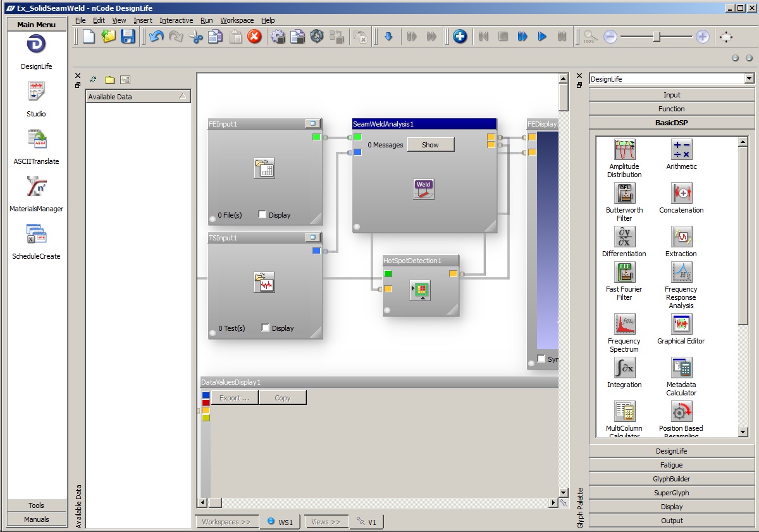Open the Manuals section of Main Menu
This screenshot has height=532, width=759.
pyautogui.click(x=37, y=519)
